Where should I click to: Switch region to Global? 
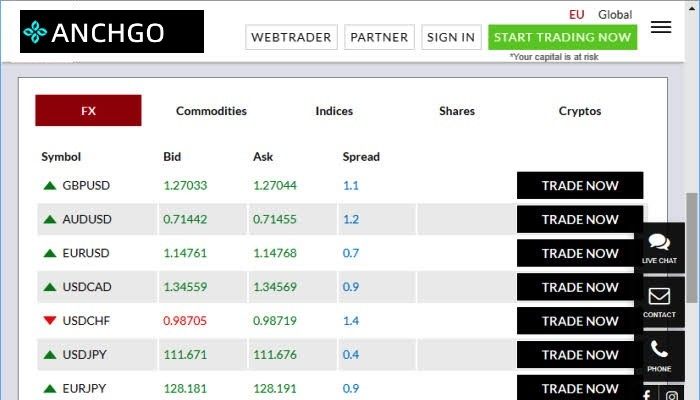click(x=615, y=15)
